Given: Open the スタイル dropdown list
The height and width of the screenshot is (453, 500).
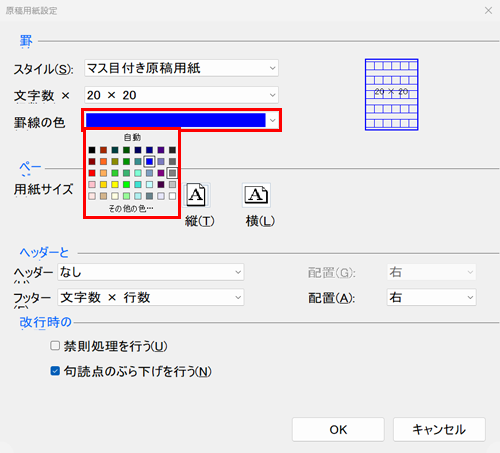Looking at the screenshot, I should [181, 68].
